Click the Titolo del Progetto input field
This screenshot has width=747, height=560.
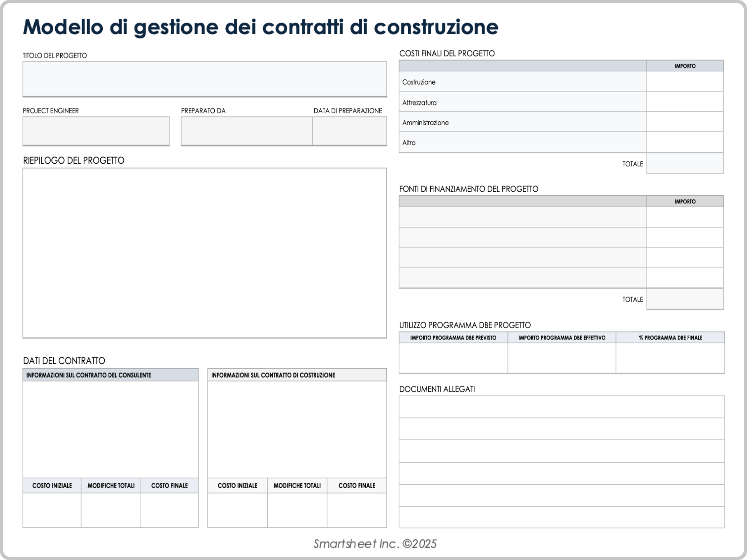pos(205,79)
